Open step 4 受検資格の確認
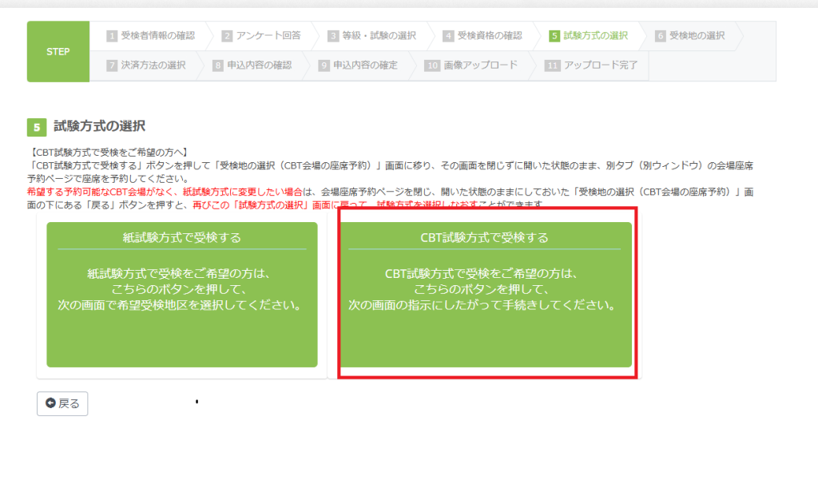Screen dimensions: 818x504 pyautogui.click(x=482, y=36)
